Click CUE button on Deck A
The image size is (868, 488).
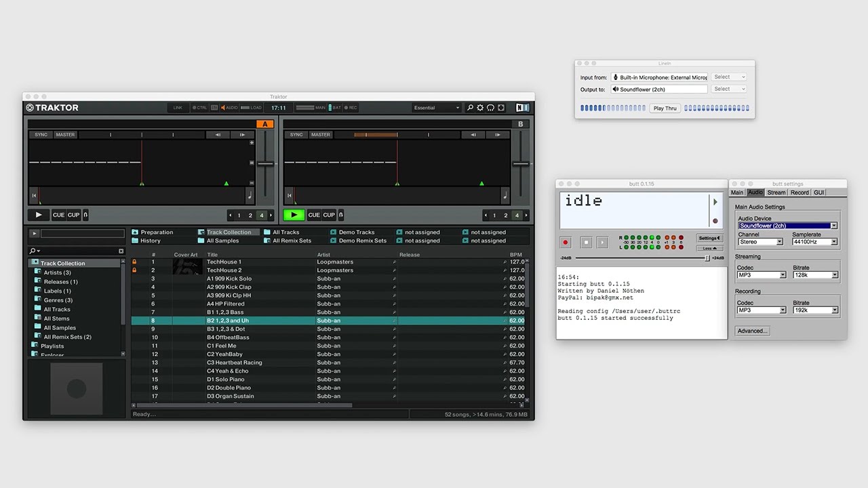(59, 215)
